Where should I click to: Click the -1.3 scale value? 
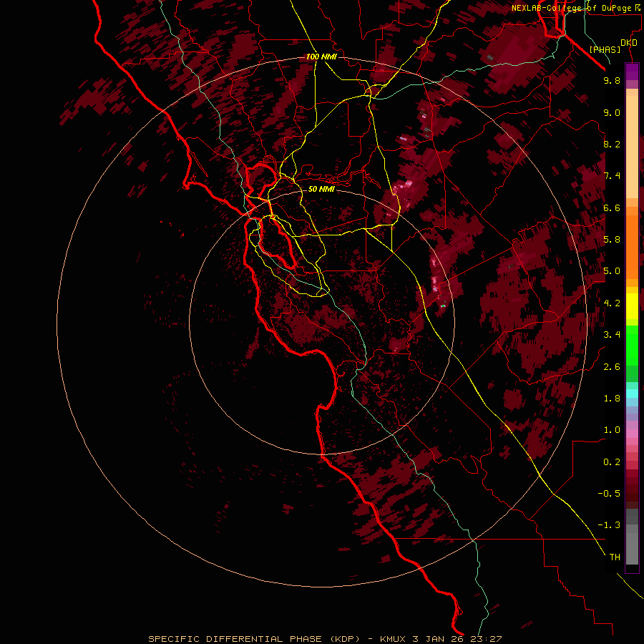point(609,525)
